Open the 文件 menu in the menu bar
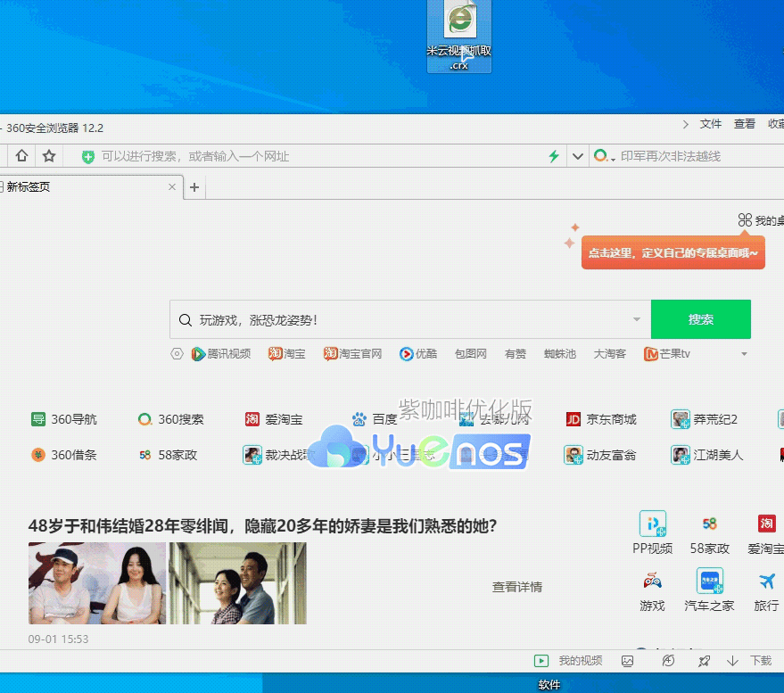Viewport: 784px width, 693px height. (711, 124)
